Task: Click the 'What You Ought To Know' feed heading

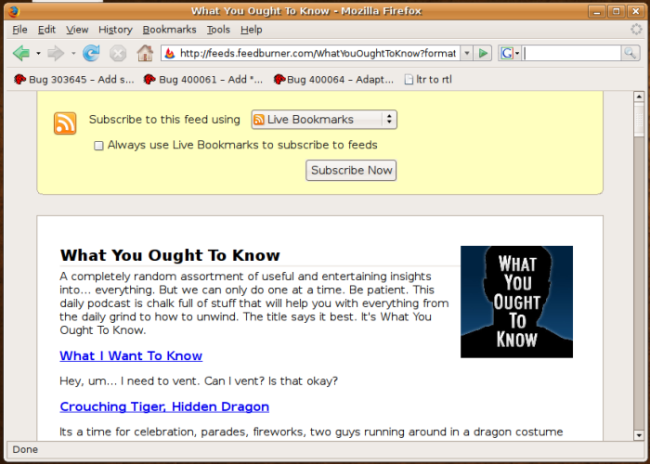Action: coord(170,255)
